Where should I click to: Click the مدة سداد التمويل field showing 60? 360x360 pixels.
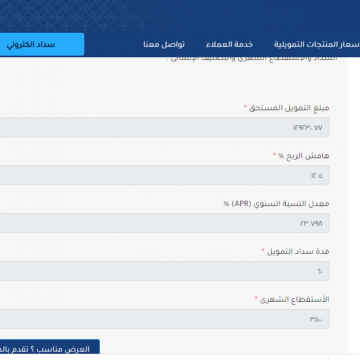[165, 271]
